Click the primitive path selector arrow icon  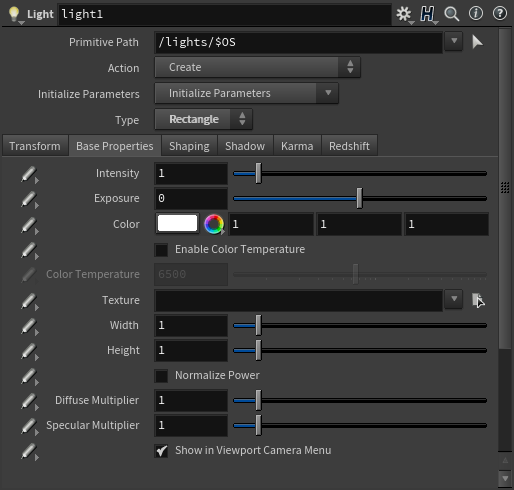click(477, 42)
